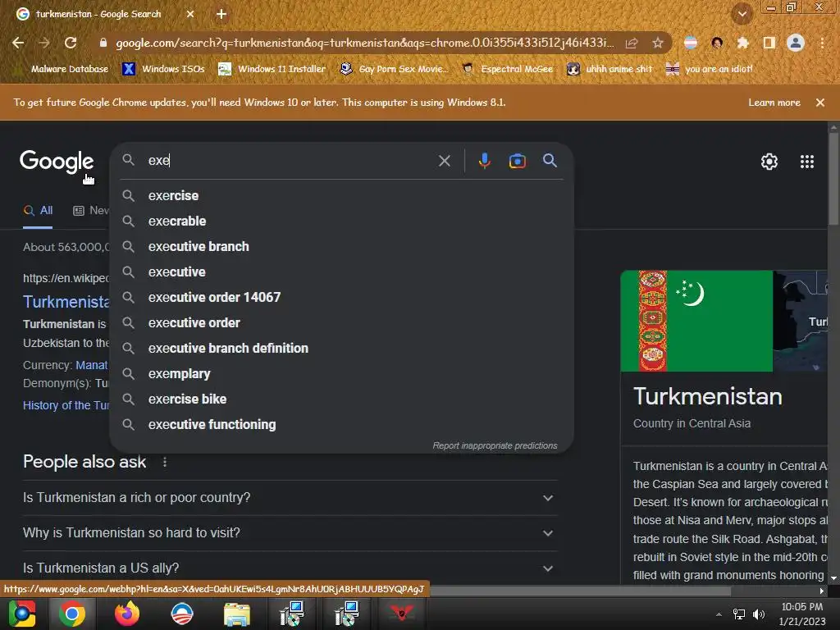
Task: Open the you are an idiot bookmark
Action: pos(710,69)
